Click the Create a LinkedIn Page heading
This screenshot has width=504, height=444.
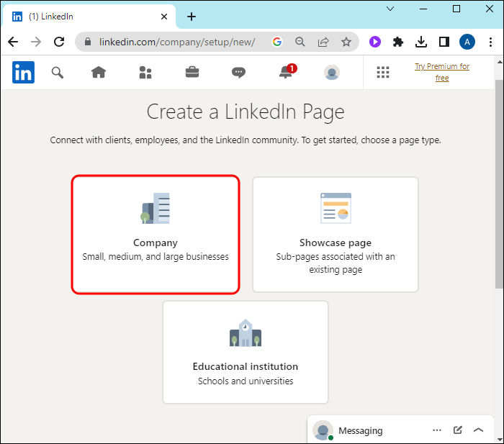(x=246, y=112)
